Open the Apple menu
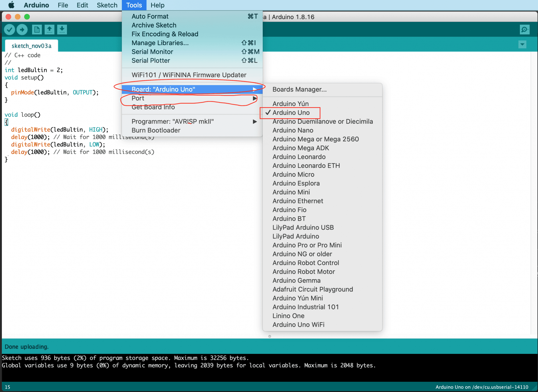The width and height of the screenshot is (538, 392). tap(11, 5)
